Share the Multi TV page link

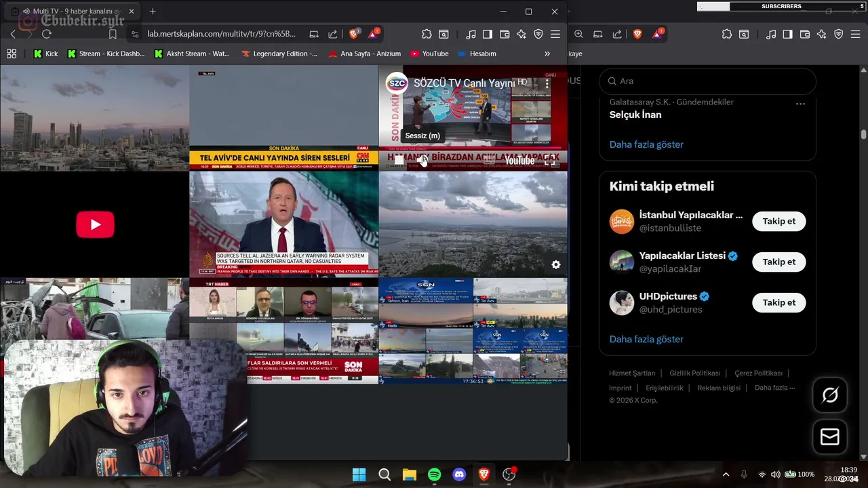(332, 34)
